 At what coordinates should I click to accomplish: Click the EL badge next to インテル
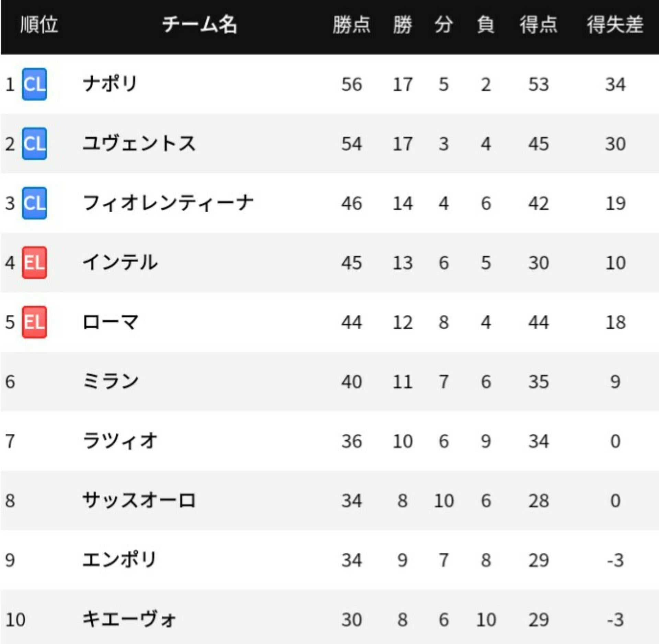pos(34,263)
